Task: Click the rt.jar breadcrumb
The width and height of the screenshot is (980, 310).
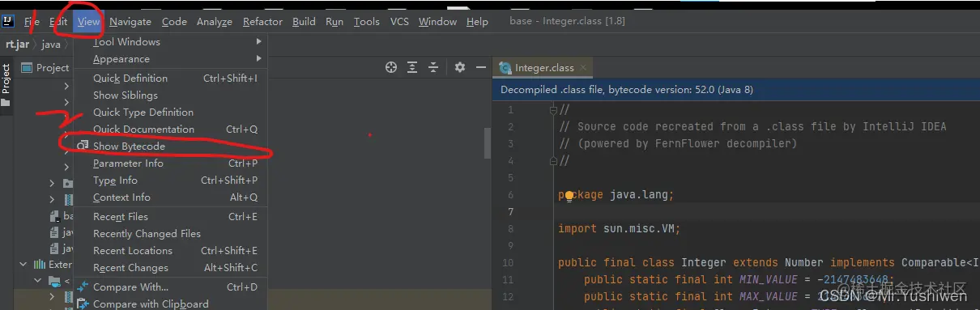Action: tap(18, 45)
